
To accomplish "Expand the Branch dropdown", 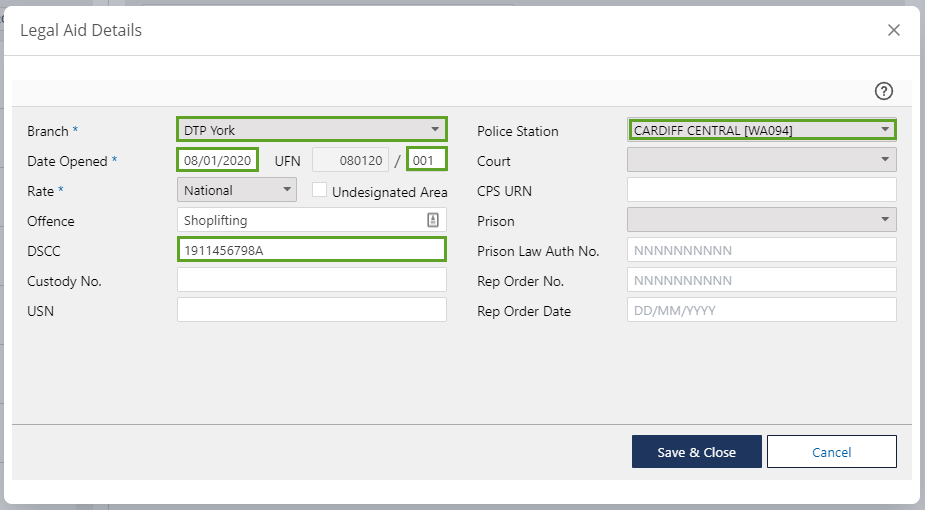I will click(311, 130).
